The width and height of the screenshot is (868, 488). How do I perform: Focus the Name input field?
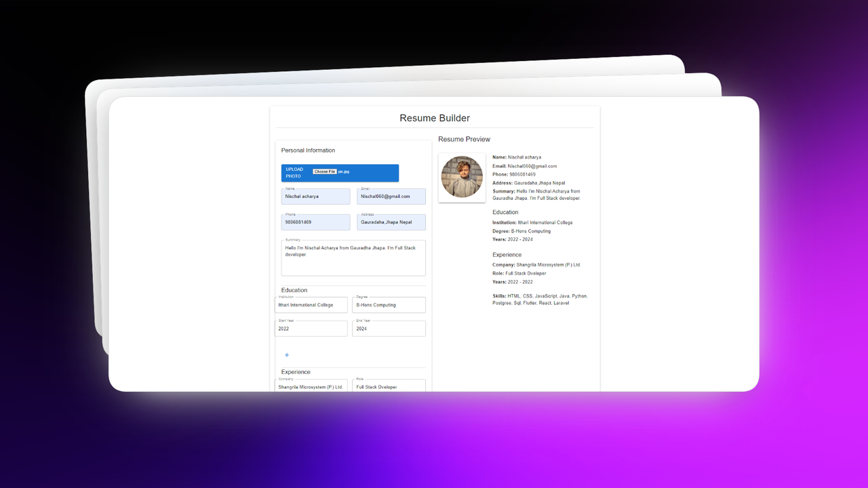pos(315,196)
